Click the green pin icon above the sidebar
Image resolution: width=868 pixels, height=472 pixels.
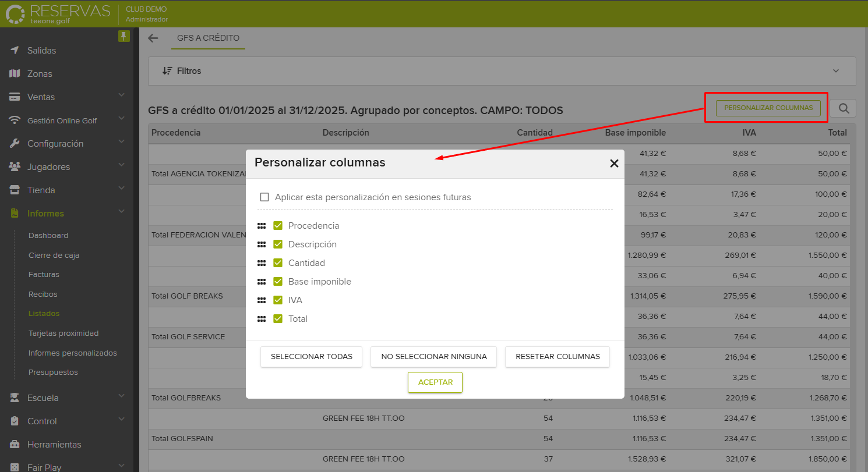click(x=124, y=36)
